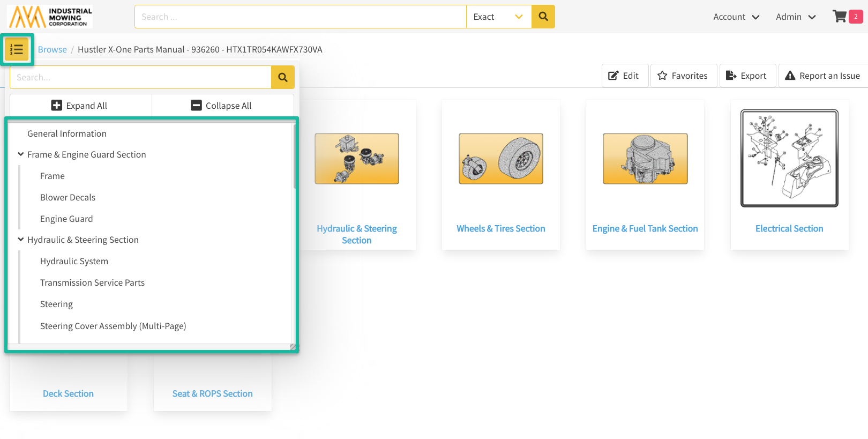The width and height of the screenshot is (868, 439).
Task: Expand All tree sections
Action: [x=80, y=106]
